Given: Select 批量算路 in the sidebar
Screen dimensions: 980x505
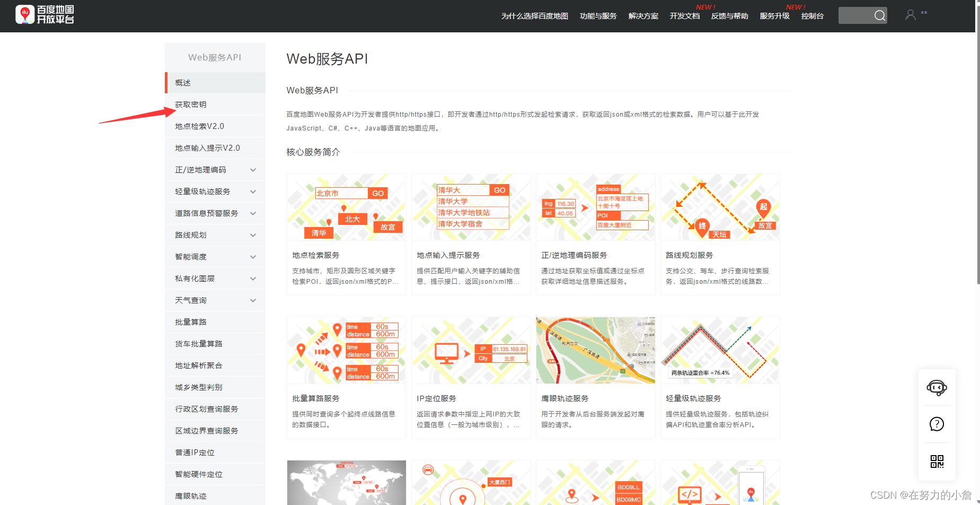Looking at the screenshot, I should pos(215,322).
